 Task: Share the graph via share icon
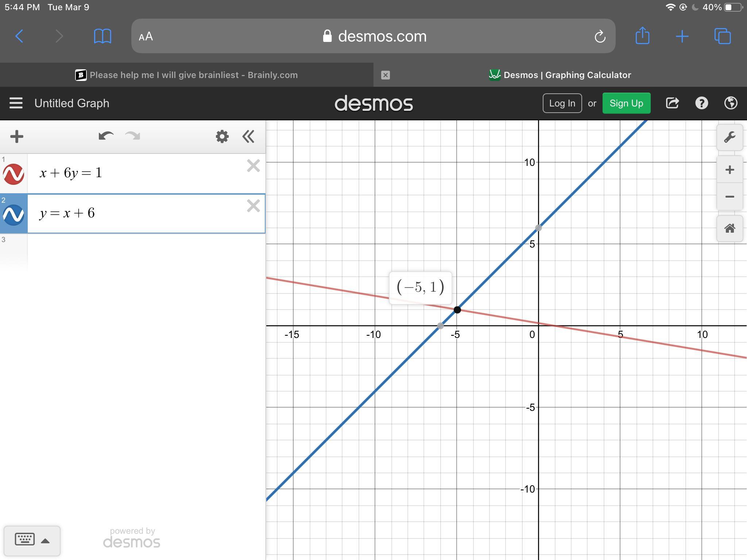click(672, 103)
